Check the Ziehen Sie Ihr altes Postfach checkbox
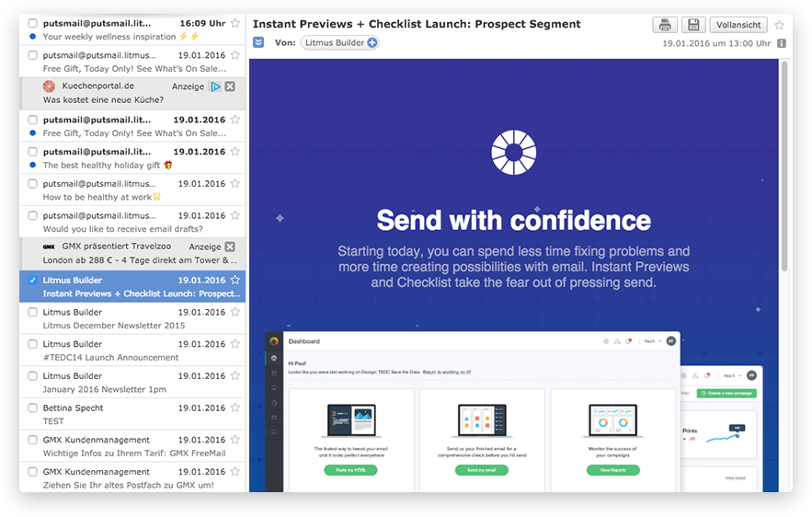Image resolution: width=812 pixels, height=517 pixels. point(32,472)
